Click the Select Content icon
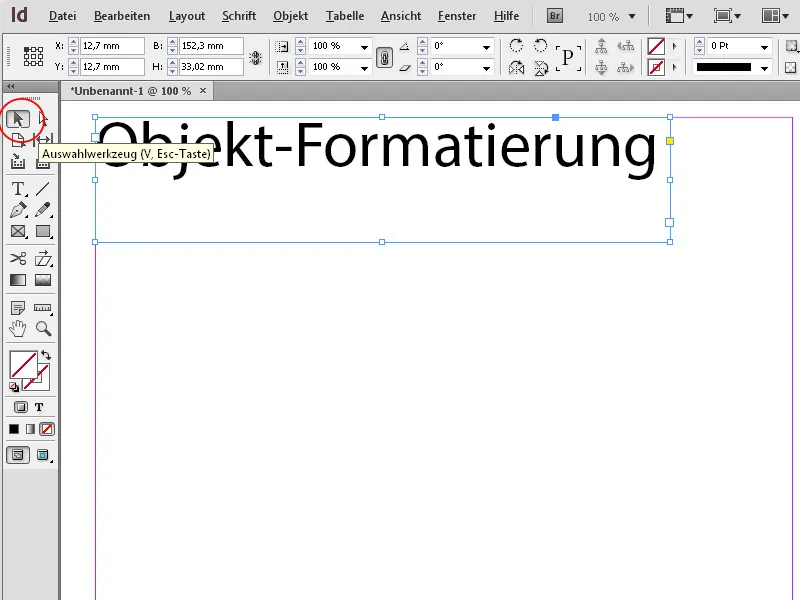The width and height of the screenshot is (800, 600). coord(601,67)
